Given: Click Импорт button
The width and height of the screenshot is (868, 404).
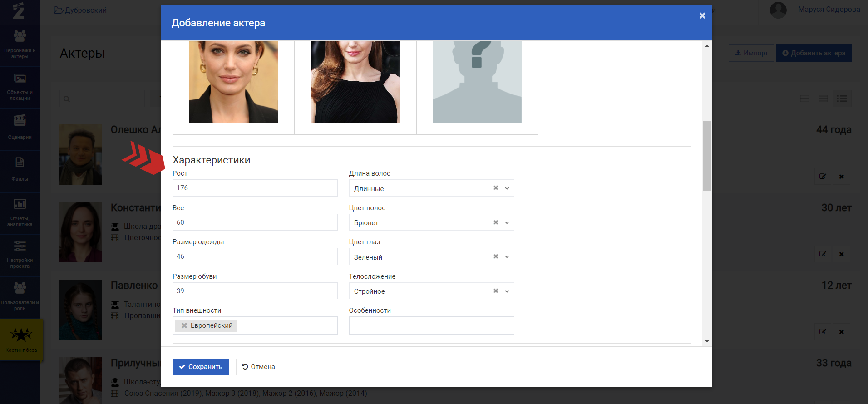Looking at the screenshot, I should (751, 53).
